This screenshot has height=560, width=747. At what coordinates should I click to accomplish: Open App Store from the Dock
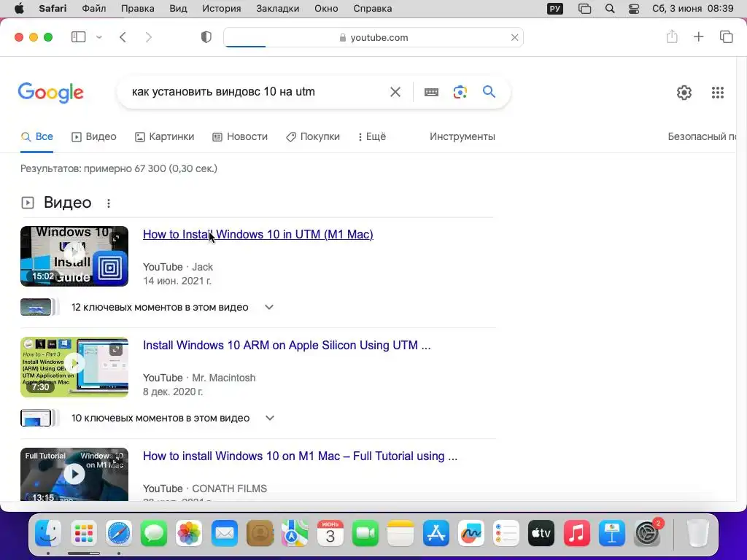point(436,533)
